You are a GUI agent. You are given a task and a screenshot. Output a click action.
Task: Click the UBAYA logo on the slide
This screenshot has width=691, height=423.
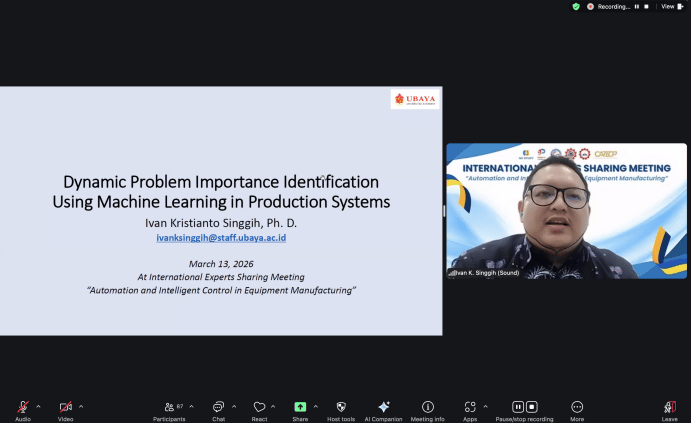[x=415, y=99]
